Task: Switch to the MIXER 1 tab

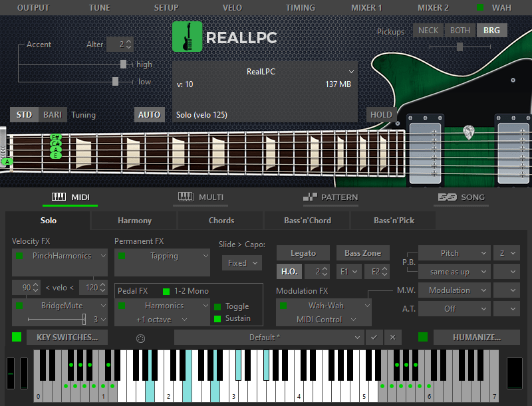Action: (366, 8)
